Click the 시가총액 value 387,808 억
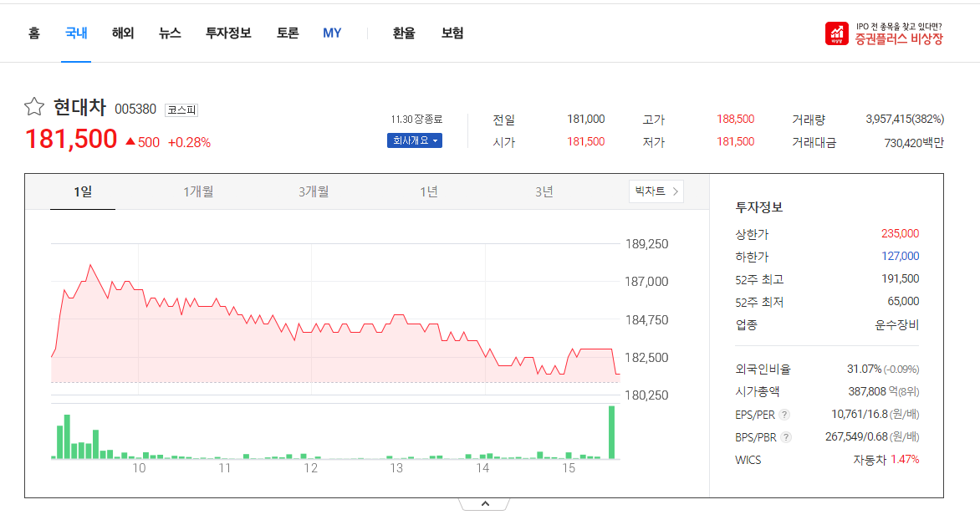The width and height of the screenshot is (980, 520). pos(873,392)
